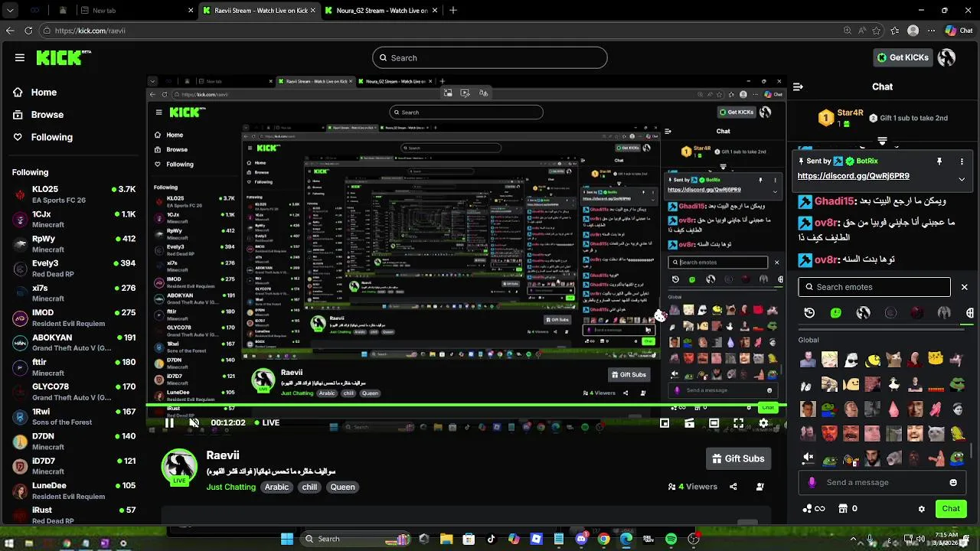Open the Evely3 channel in the sidebar
Image resolution: width=980 pixels, height=551 pixels.
(73, 269)
